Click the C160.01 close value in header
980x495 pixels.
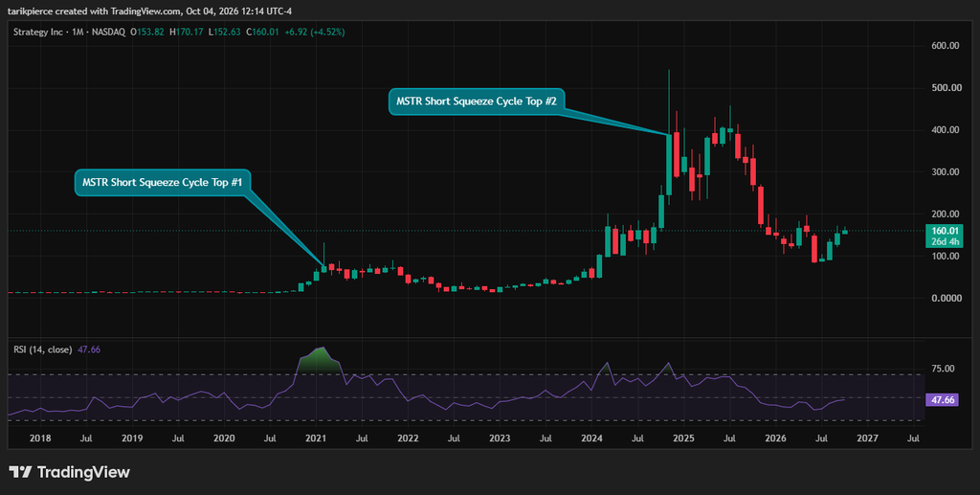[x=262, y=32]
